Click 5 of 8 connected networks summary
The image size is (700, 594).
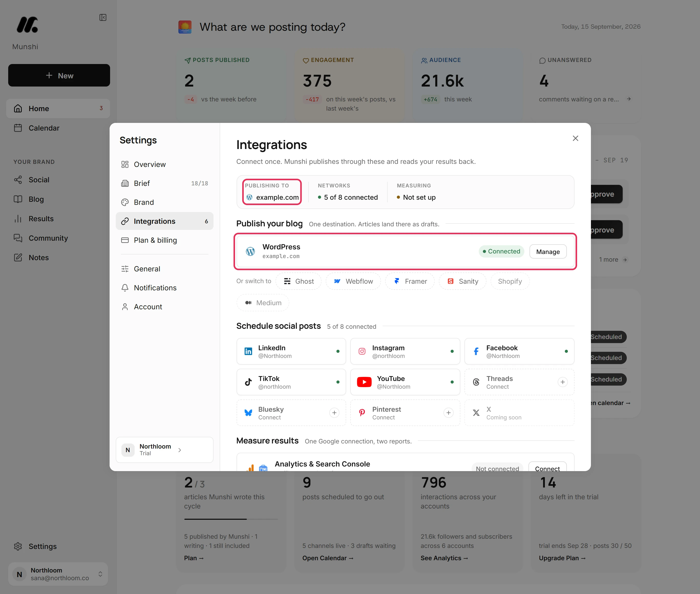348,192
